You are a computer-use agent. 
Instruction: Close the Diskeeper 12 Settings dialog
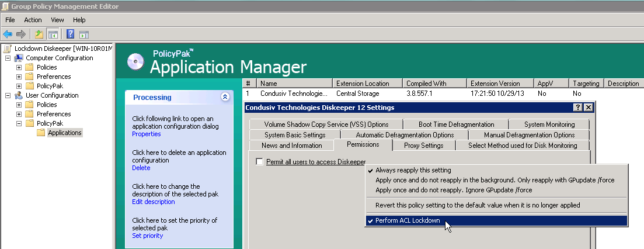(588, 107)
